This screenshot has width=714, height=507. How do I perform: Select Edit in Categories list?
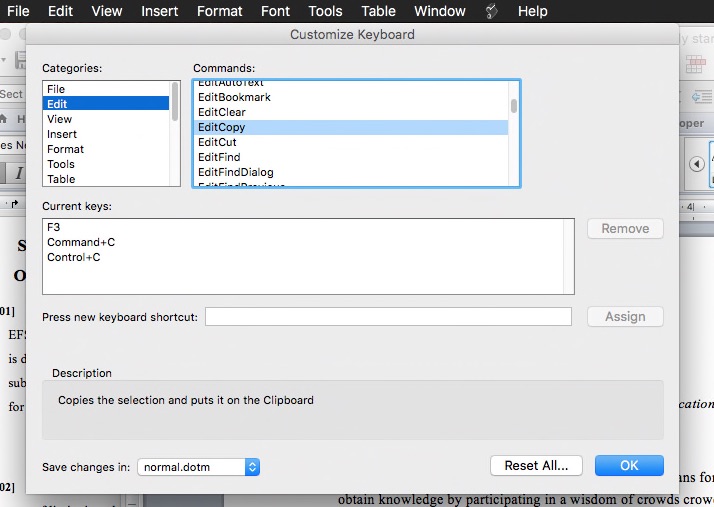pos(106,104)
